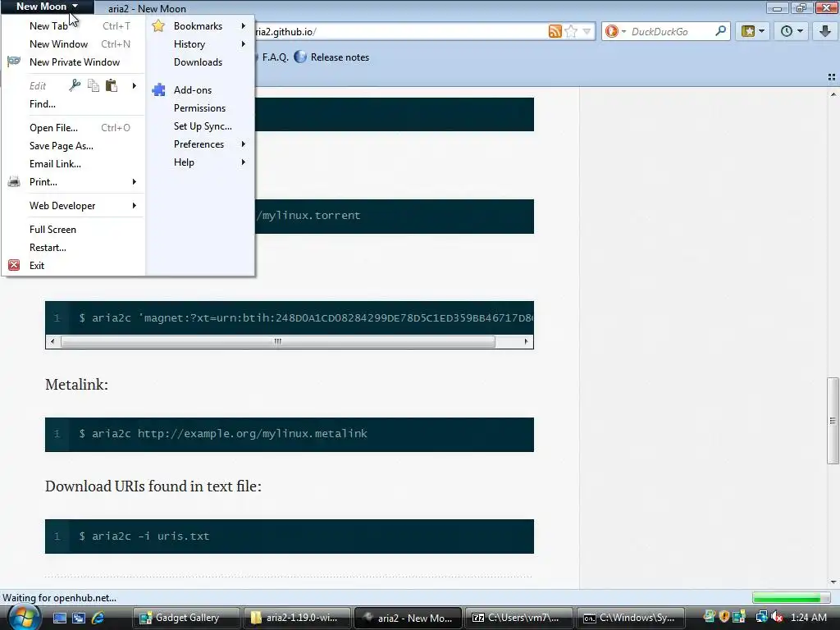
Task: Click the page scroll down arrow
Action: 833,582
